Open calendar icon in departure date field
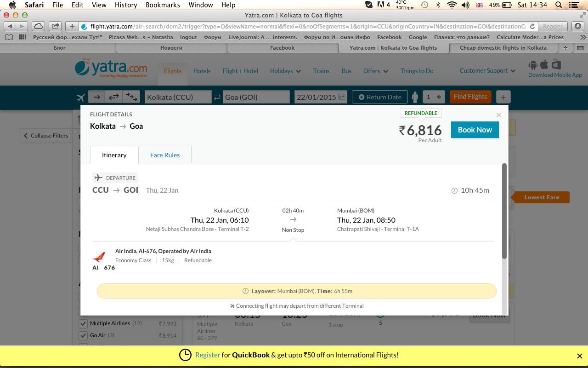 (342, 97)
